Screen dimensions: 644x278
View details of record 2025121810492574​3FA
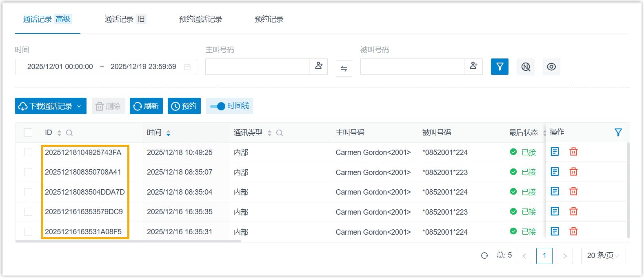[555, 152]
